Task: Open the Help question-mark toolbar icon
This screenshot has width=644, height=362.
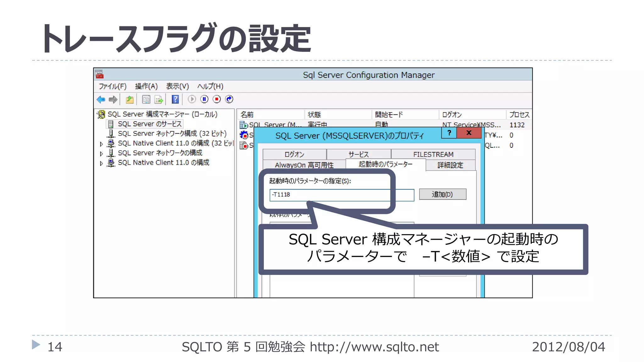Action: 175,99
